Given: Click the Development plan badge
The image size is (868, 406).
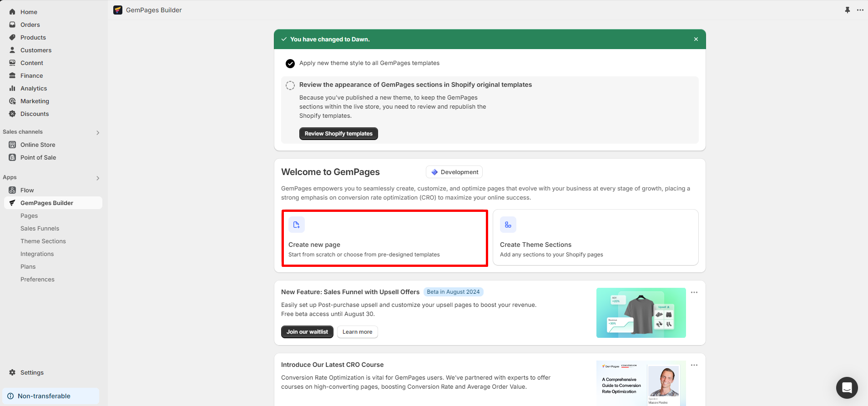Looking at the screenshot, I should (x=454, y=172).
